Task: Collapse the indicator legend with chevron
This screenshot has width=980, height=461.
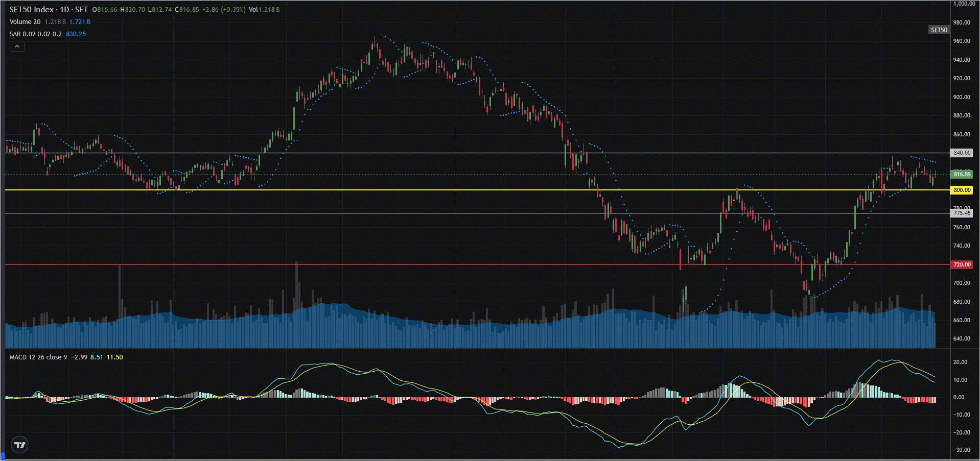Action: click(x=17, y=46)
